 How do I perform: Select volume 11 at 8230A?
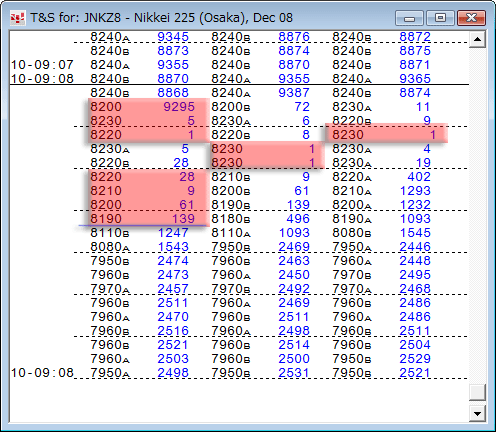423,107
